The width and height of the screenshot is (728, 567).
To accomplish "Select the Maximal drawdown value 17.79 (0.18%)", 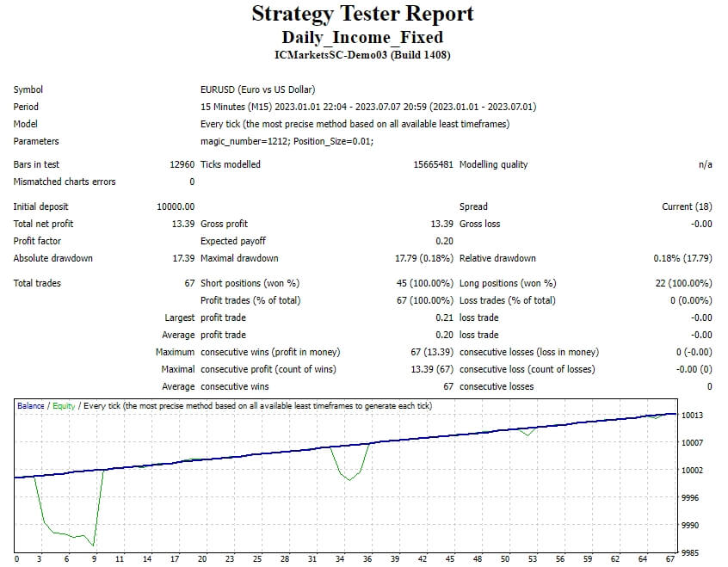I will 424,258.
